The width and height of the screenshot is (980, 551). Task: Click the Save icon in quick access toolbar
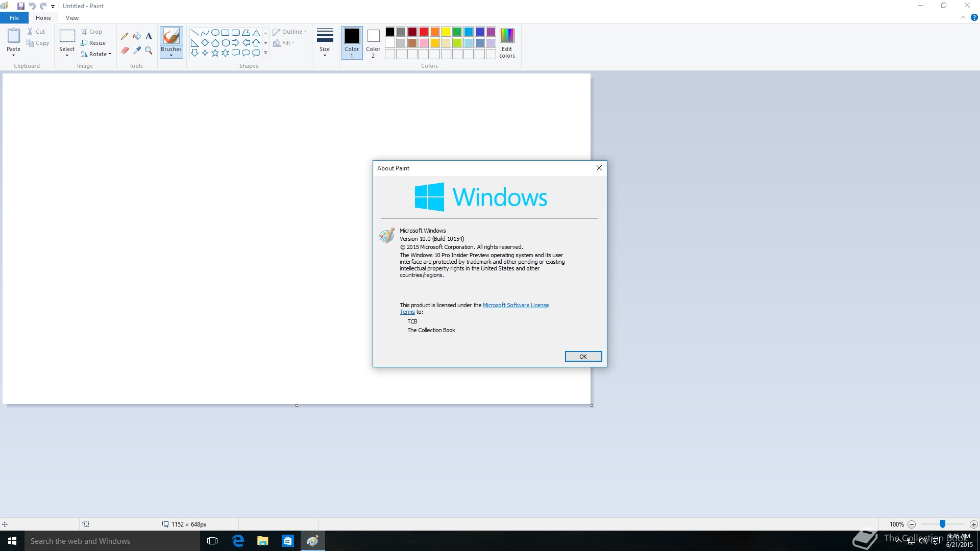[21, 6]
